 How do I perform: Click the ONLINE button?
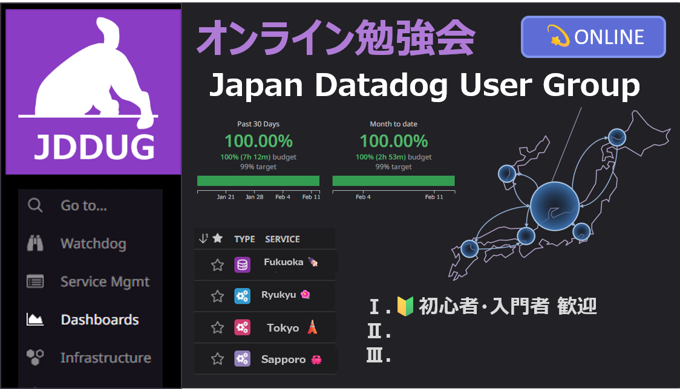coord(593,37)
